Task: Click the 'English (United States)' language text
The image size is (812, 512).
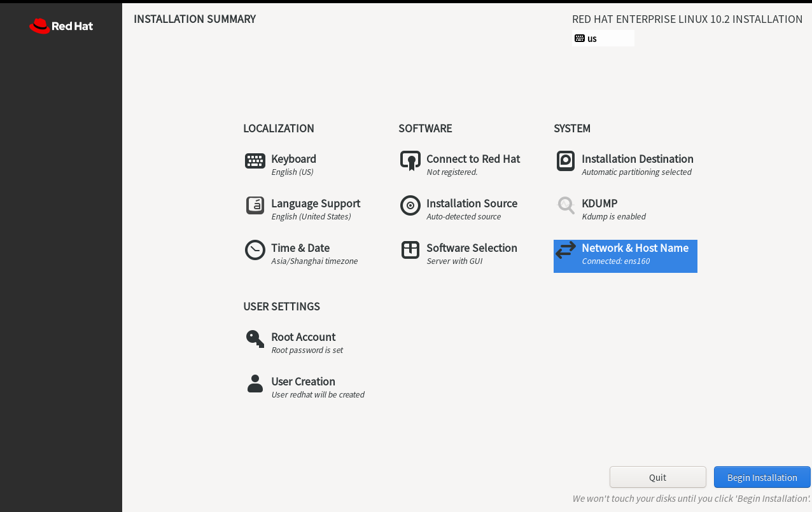Action: pyautogui.click(x=311, y=217)
